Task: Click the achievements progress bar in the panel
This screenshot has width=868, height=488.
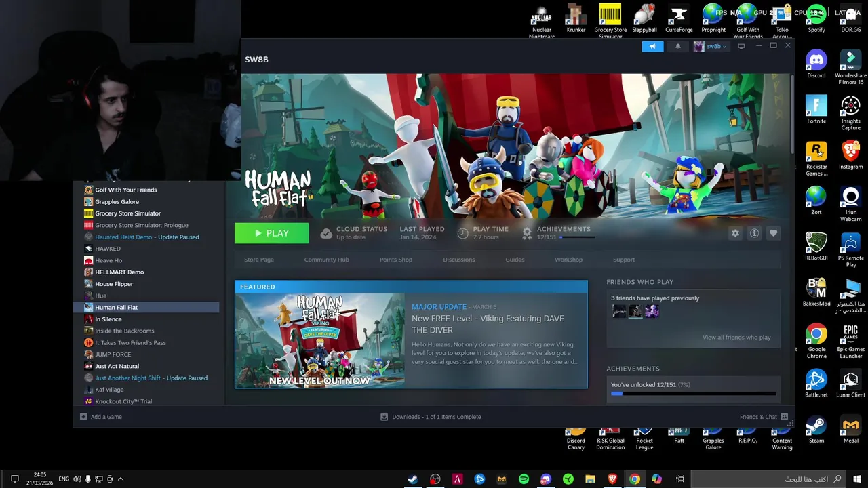Action: pyautogui.click(x=693, y=393)
